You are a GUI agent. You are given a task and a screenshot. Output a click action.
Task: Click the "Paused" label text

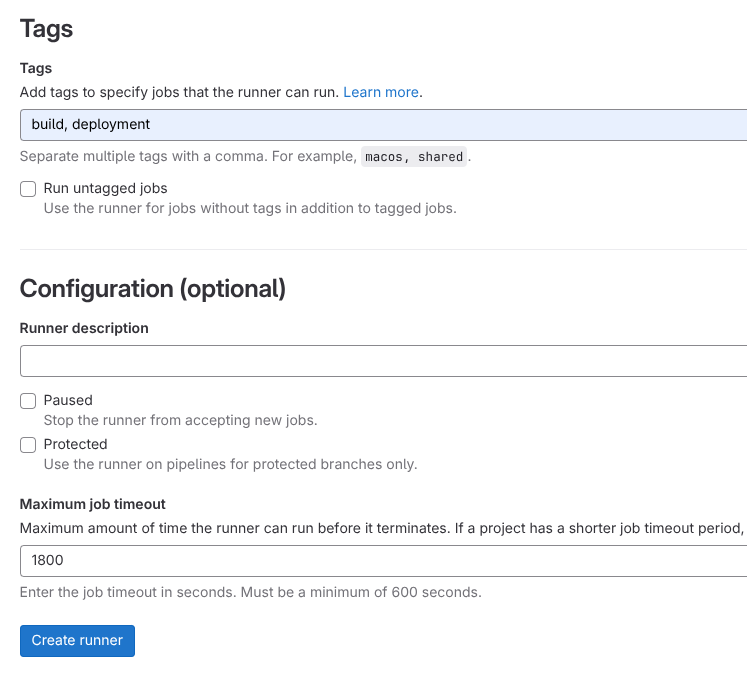68,400
